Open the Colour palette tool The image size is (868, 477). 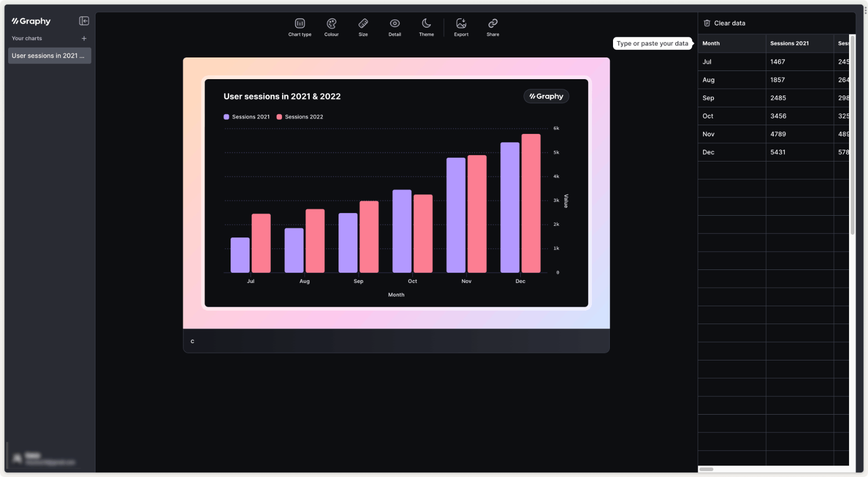(331, 27)
